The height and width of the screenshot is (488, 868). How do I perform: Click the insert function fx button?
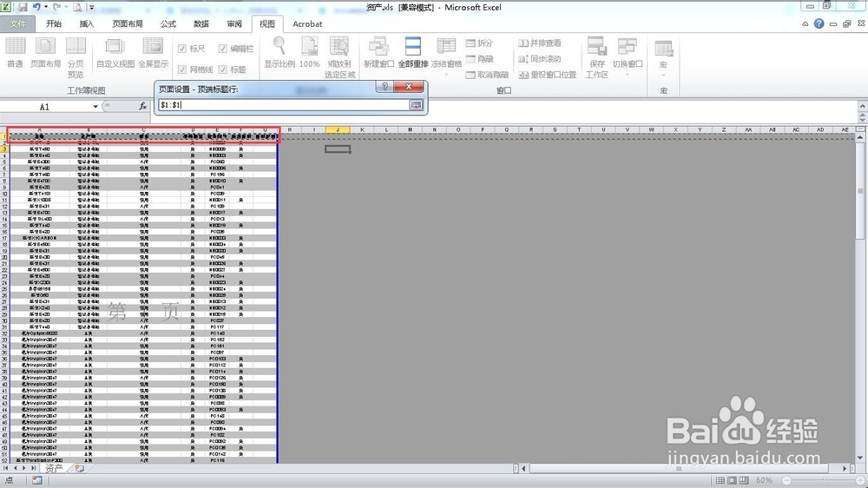click(143, 106)
